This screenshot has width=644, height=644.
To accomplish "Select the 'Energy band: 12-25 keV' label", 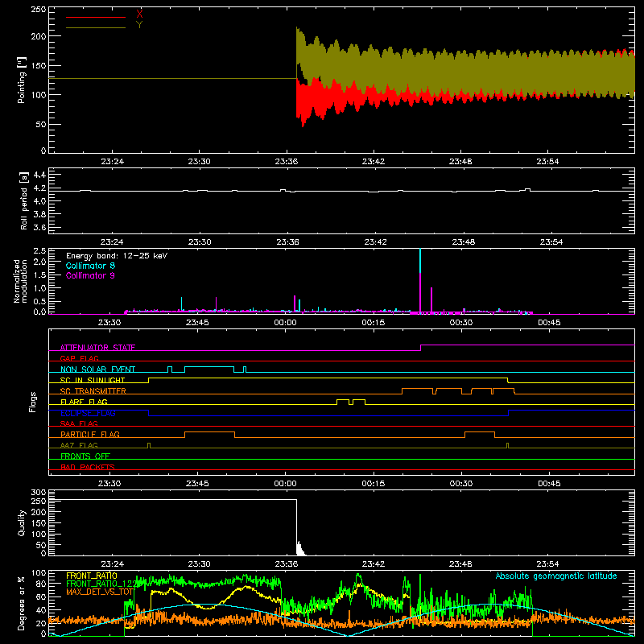I will tap(117, 256).
